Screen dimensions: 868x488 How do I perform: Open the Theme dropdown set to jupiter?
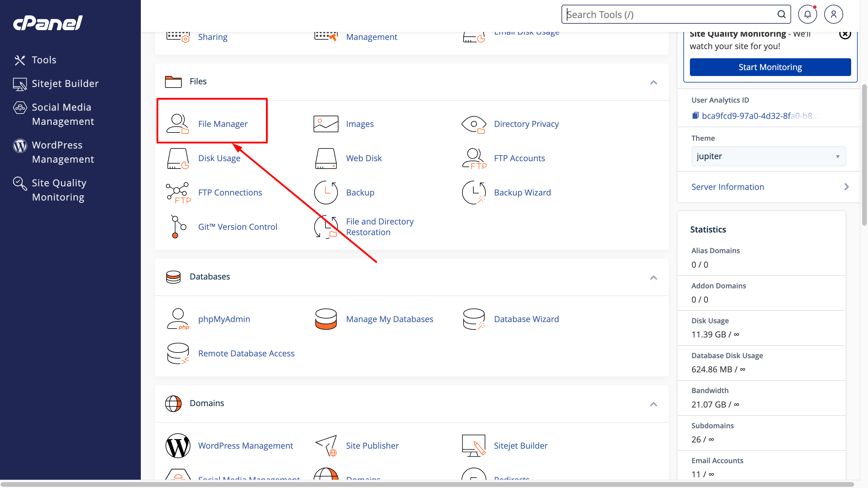pos(768,156)
